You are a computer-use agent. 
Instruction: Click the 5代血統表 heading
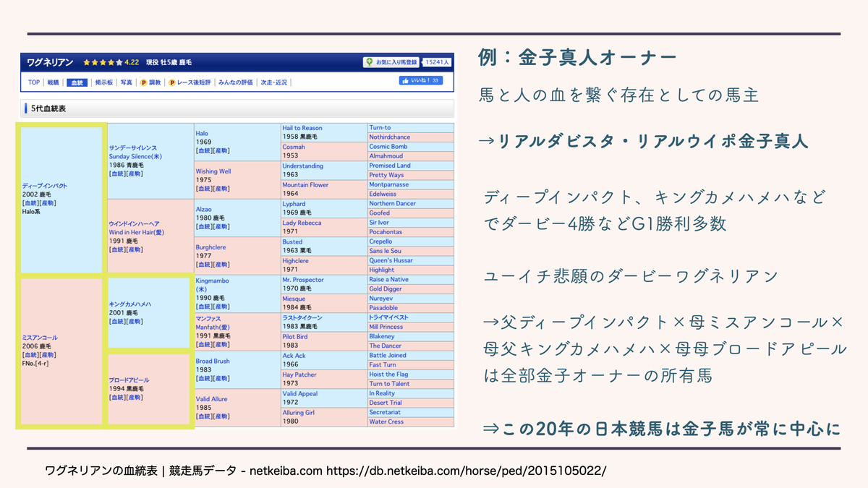click(x=50, y=109)
